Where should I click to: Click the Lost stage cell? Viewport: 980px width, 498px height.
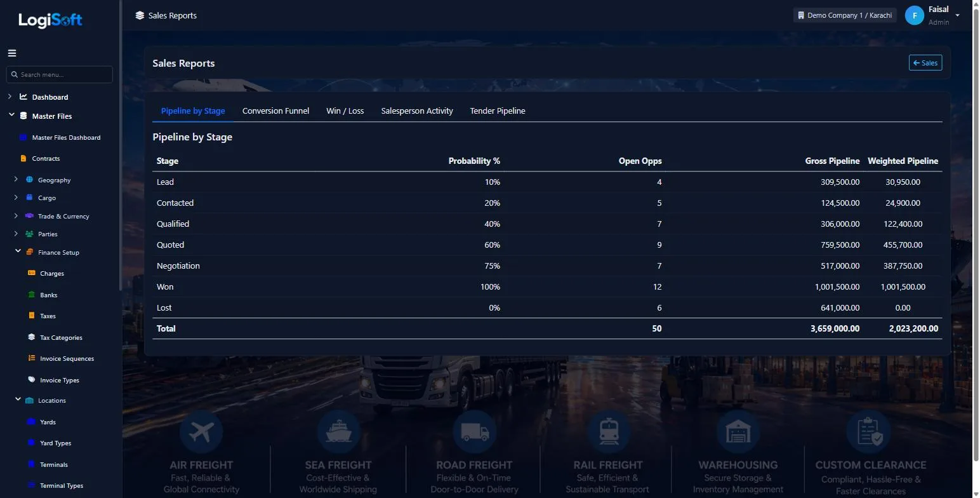point(164,307)
